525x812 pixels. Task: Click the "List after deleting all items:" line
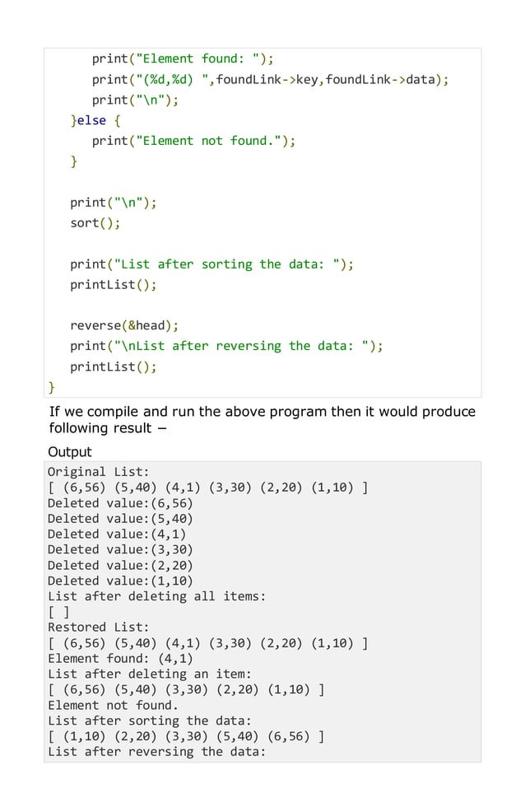point(156,596)
